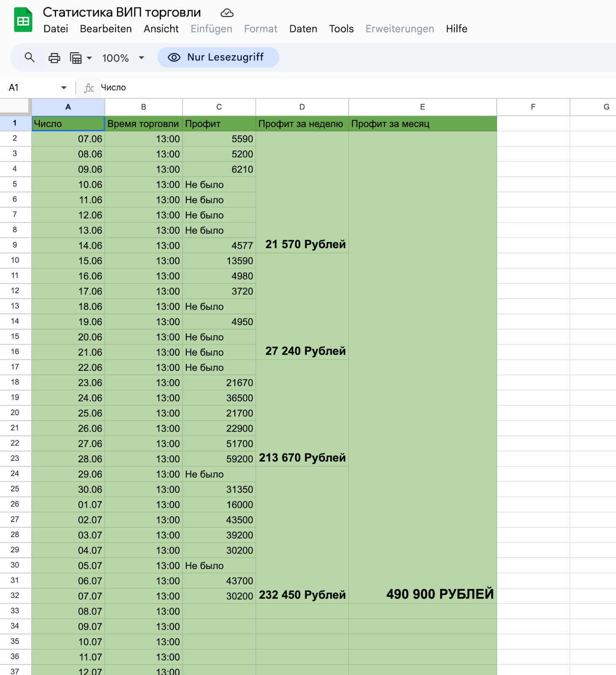The image size is (616, 675).
Task: Click the Google Sheets home logo
Action: click(x=23, y=20)
